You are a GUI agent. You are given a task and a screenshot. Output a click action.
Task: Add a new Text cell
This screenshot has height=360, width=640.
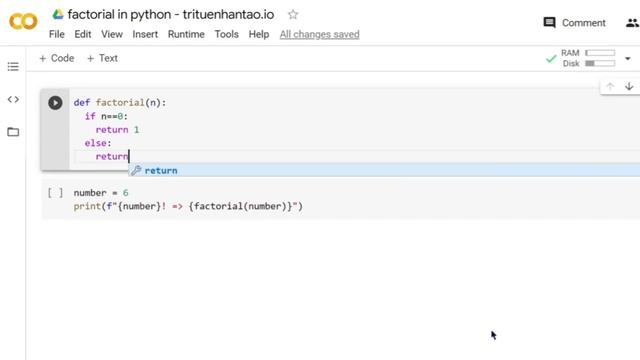102,58
